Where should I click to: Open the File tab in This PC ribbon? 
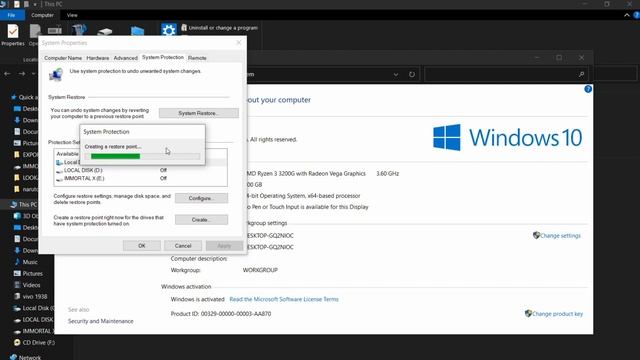coord(12,15)
